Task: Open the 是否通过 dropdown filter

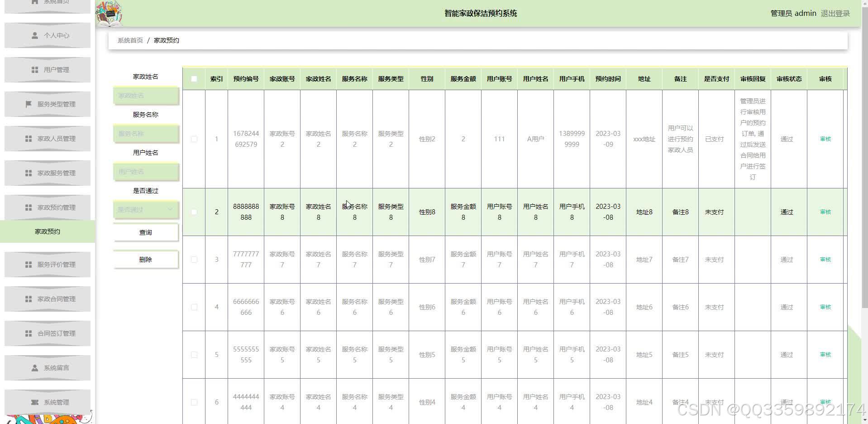Action: 146,210
